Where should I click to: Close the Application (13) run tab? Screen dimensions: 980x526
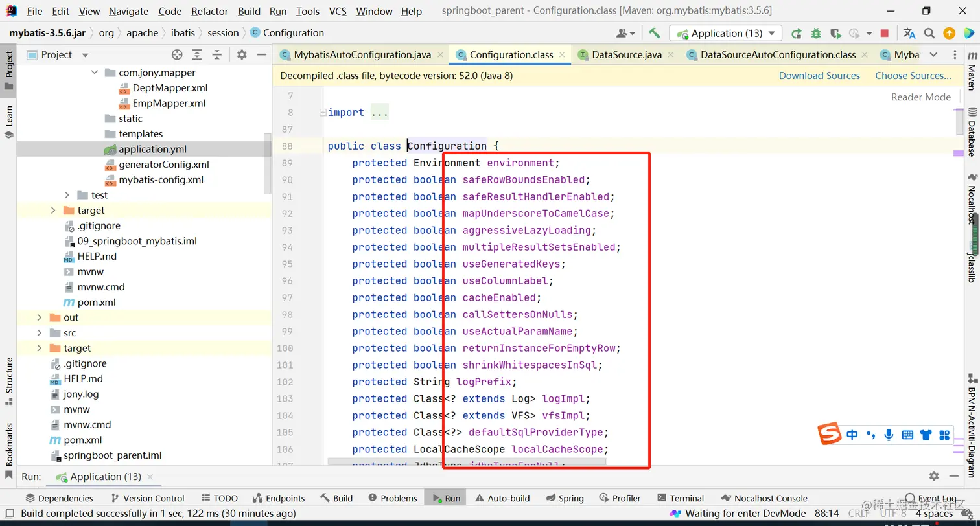[150, 477]
